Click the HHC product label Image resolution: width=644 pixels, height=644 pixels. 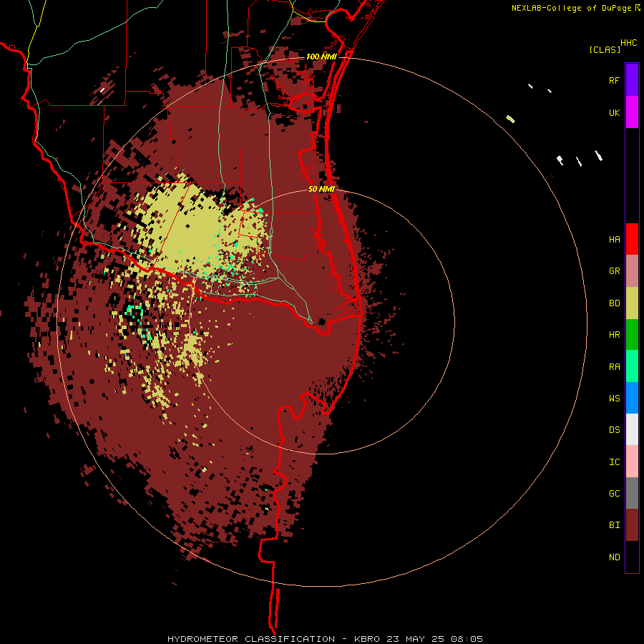[628, 42]
